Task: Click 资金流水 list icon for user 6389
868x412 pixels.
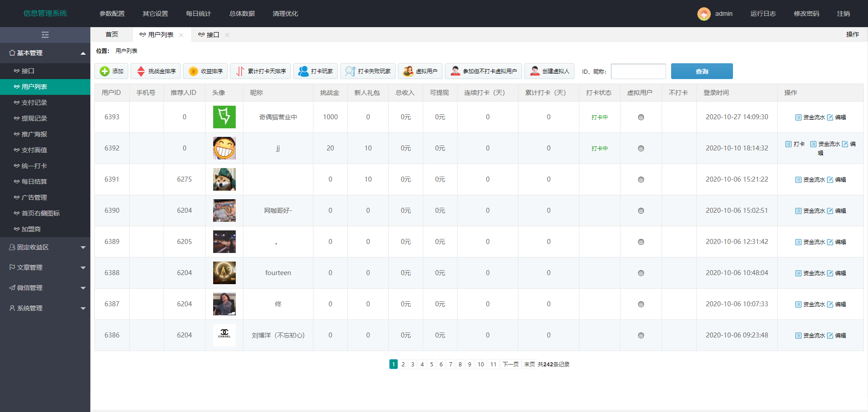Action: click(x=798, y=242)
